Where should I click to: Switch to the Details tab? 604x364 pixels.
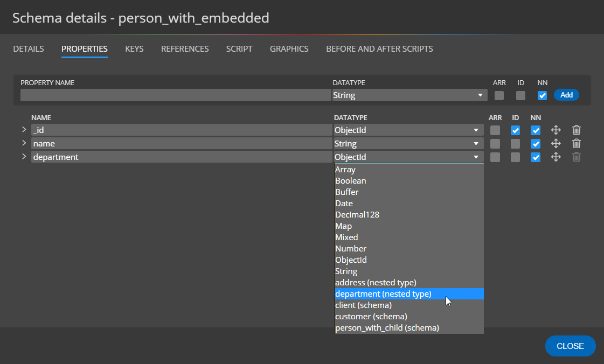[29, 49]
